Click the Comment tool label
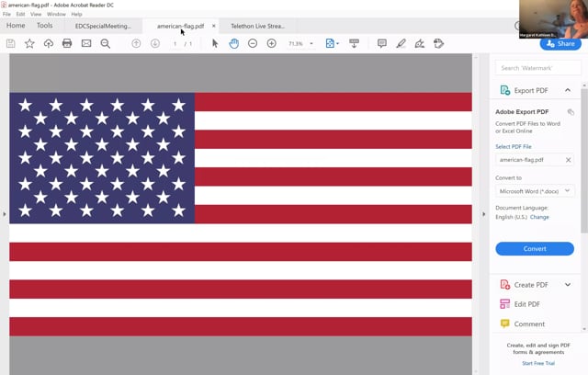This screenshot has width=588, height=375. click(x=529, y=324)
